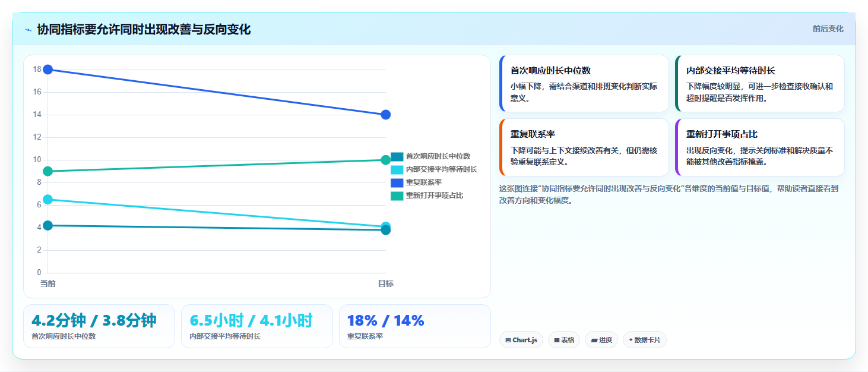
Task: Click y-axis tick label 12
Action: coord(37,137)
